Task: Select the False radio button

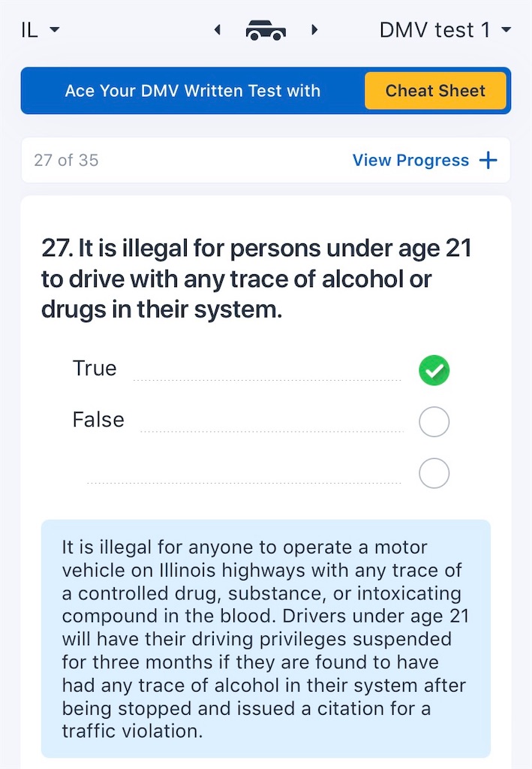Action: pos(434,422)
